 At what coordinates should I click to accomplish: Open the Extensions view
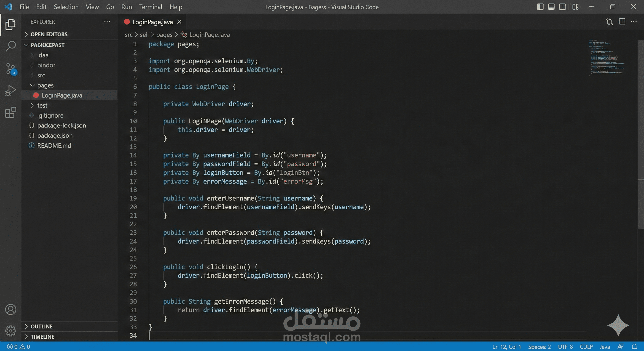coord(11,113)
